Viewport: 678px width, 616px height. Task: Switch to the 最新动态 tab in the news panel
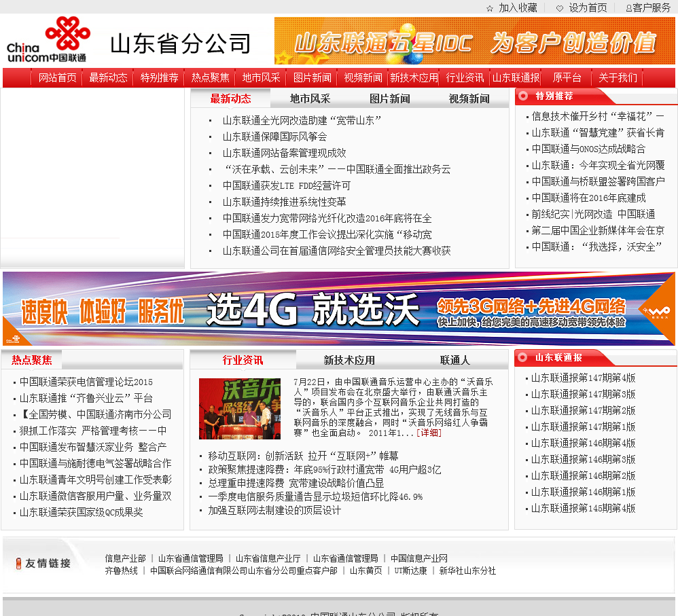click(x=230, y=99)
